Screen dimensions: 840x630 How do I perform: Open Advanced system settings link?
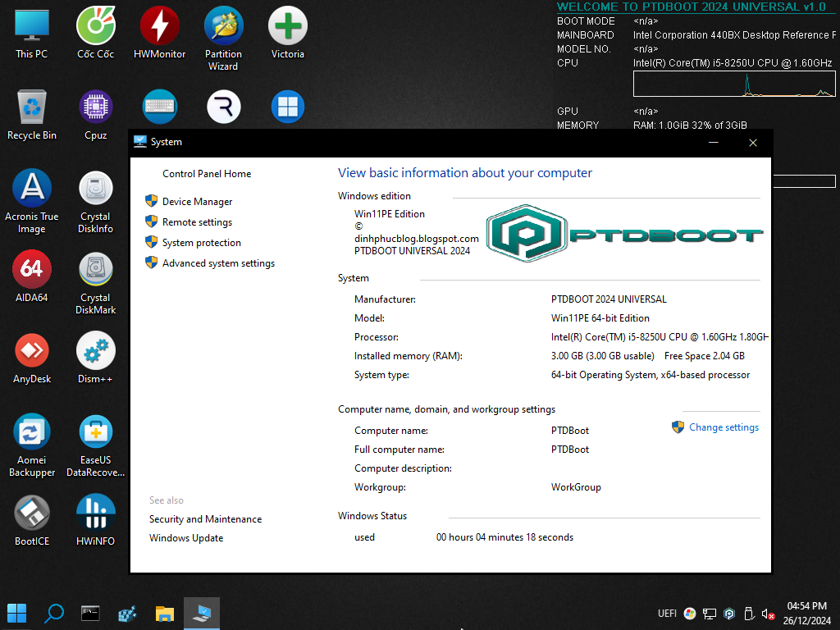[x=218, y=263]
